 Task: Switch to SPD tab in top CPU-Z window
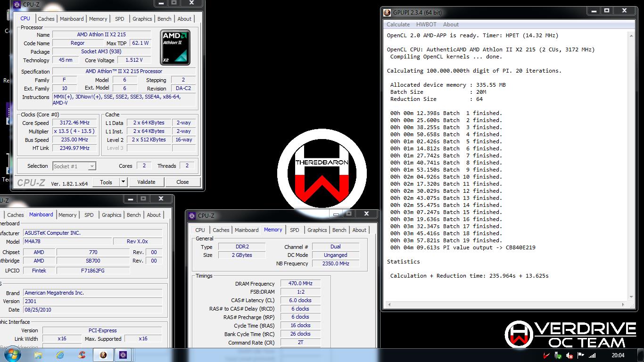(x=120, y=19)
